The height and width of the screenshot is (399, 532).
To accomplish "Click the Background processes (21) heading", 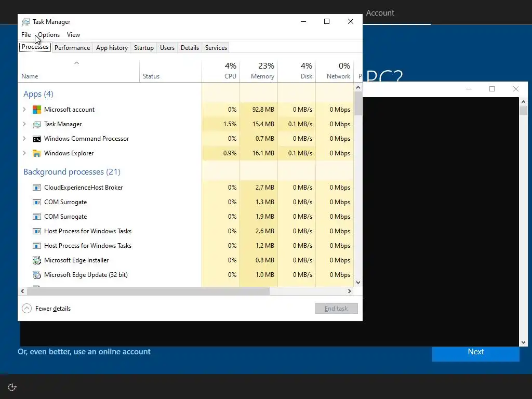I will click(x=72, y=171).
